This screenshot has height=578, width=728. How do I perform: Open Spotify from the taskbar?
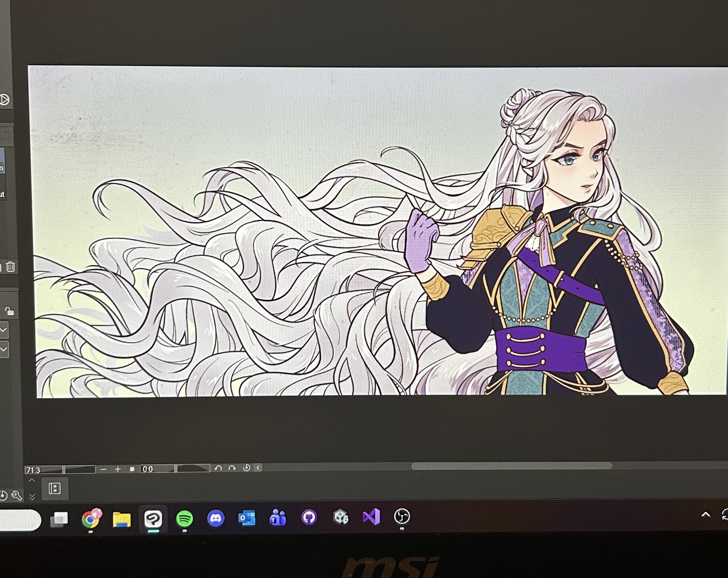185,518
